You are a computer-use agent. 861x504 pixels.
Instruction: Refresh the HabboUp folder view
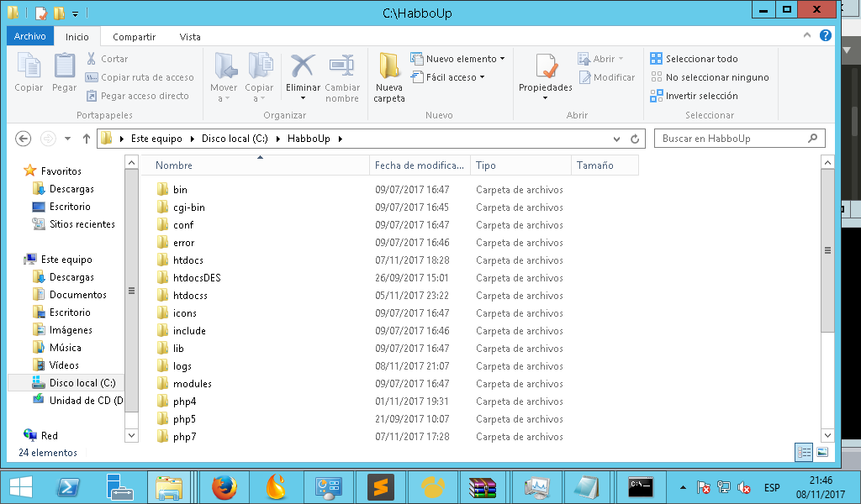tap(635, 139)
